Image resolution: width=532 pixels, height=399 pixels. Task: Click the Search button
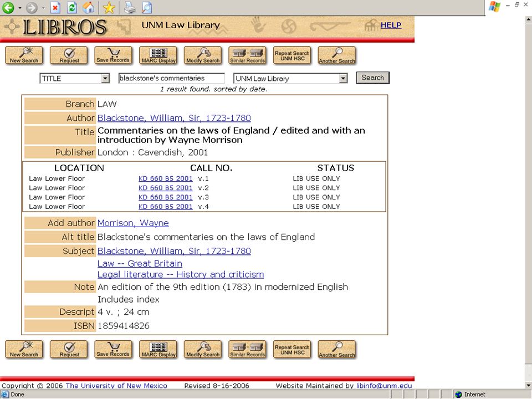tap(372, 78)
